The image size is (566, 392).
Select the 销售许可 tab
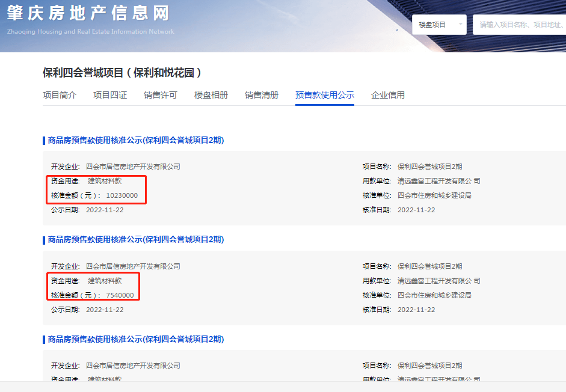point(161,95)
